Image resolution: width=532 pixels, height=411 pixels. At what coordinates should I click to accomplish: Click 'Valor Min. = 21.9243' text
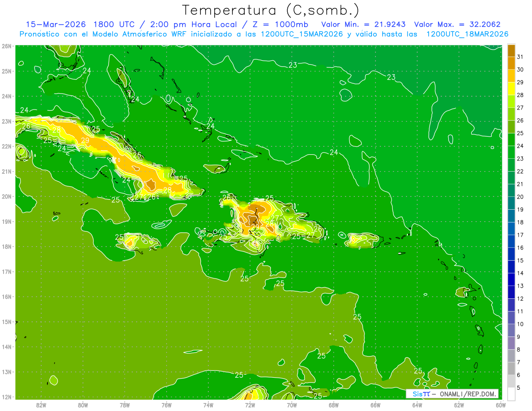click(x=363, y=24)
